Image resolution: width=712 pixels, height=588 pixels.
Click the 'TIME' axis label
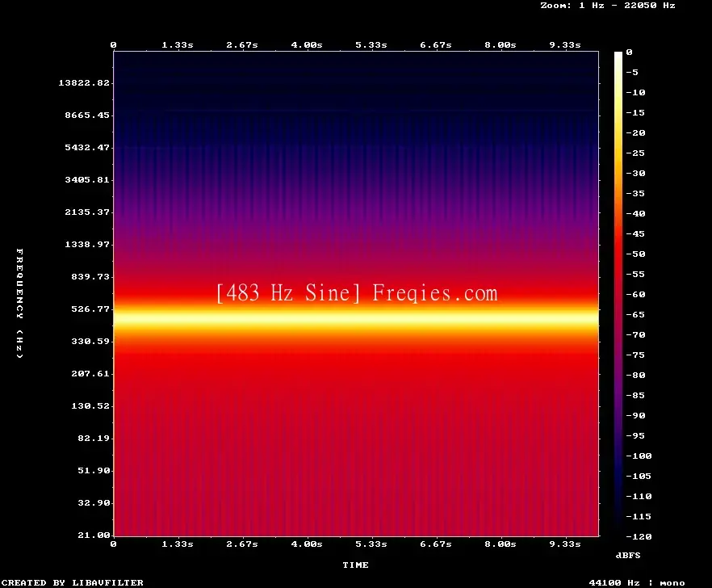[355, 565]
